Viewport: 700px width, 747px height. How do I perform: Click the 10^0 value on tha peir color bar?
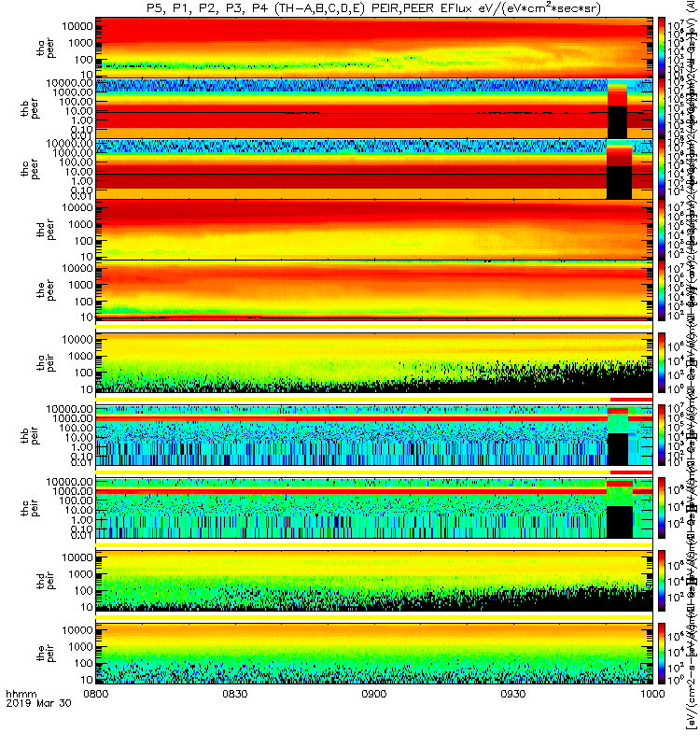tap(676, 388)
